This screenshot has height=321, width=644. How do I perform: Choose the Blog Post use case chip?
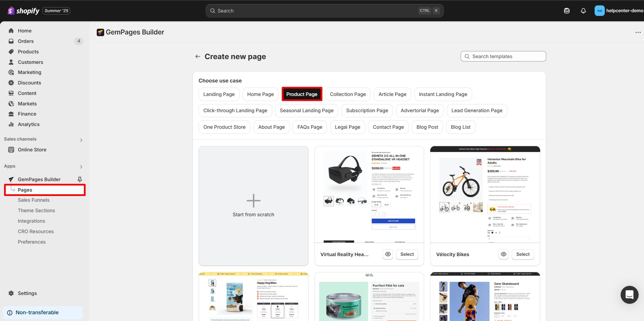pyautogui.click(x=427, y=127)
